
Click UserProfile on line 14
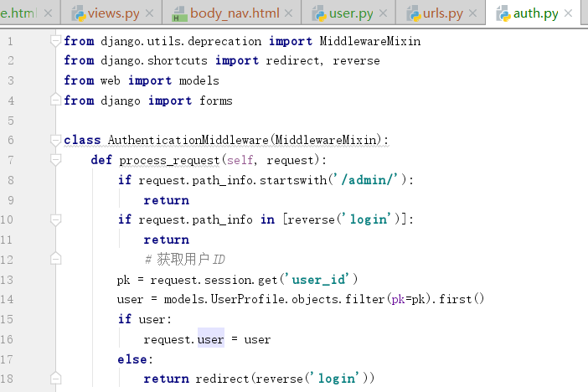[248, 299]
